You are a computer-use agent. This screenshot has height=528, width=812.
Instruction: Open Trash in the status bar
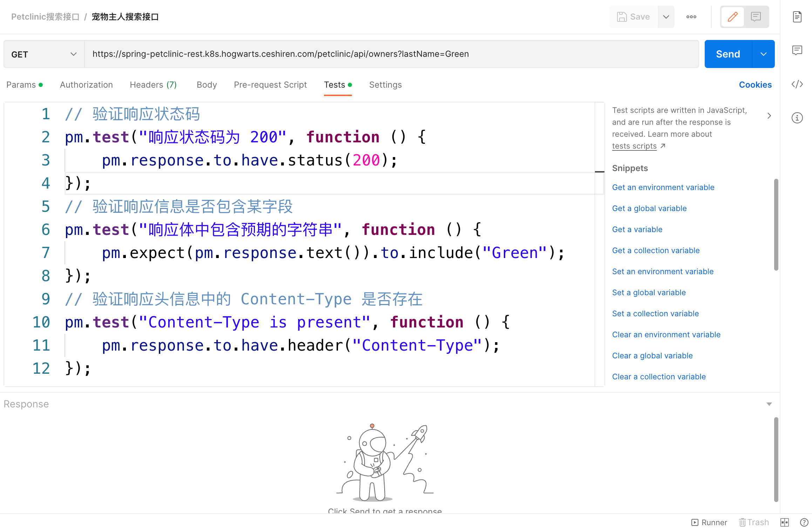[754, 522]
